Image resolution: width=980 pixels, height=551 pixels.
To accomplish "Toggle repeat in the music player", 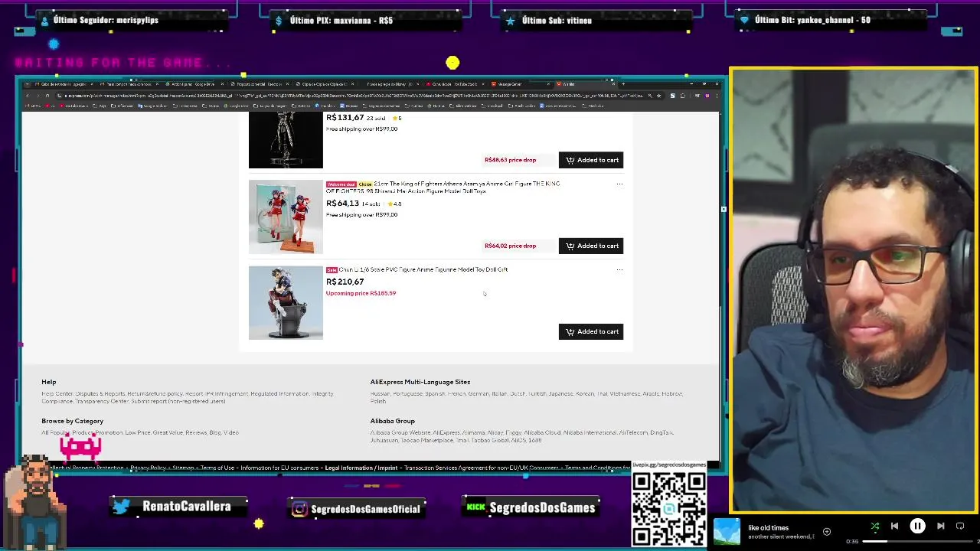I will coord(960,526).
